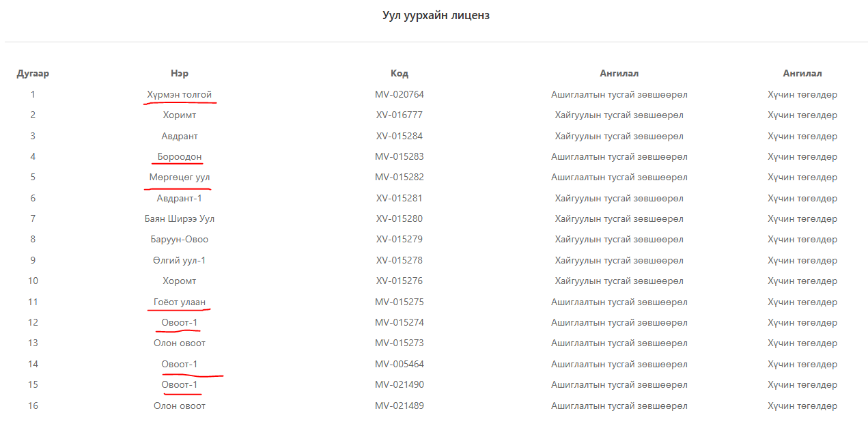Open the Овоот-1 name beside code MV-015274
The height and width of the screenshot is (426, 868).
(179, 323)
